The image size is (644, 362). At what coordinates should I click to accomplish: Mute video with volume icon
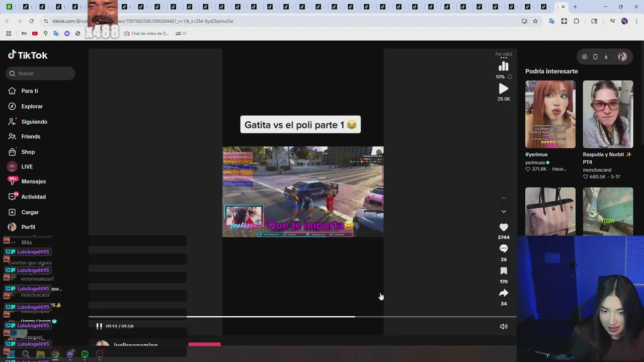[x=504, y=326]
